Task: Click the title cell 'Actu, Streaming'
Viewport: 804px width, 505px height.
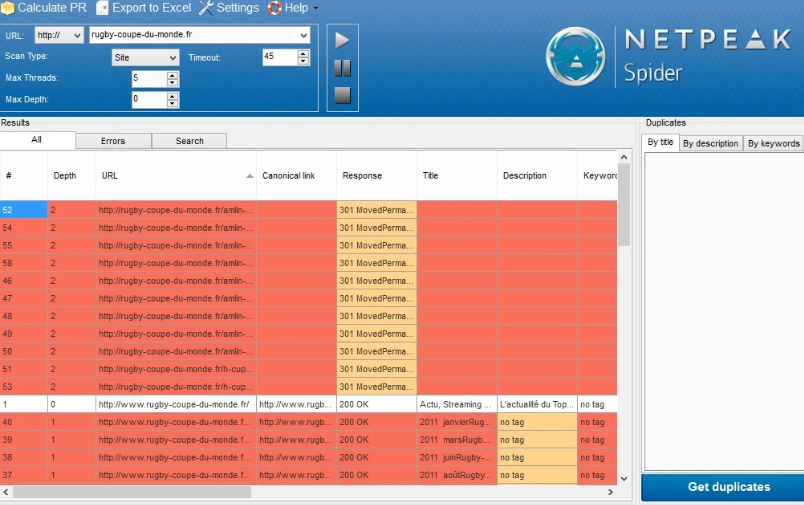Action: (457, 404)
